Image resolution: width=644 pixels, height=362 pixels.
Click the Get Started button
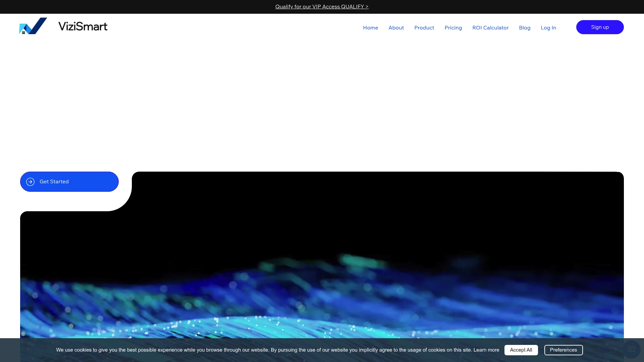point(69,182)
